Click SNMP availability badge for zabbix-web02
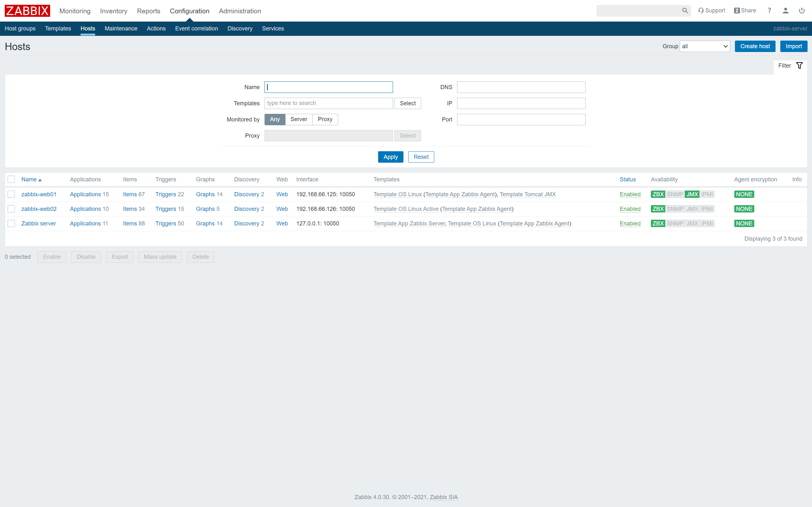The image size is (812, 507). click(x=675, y=209)
